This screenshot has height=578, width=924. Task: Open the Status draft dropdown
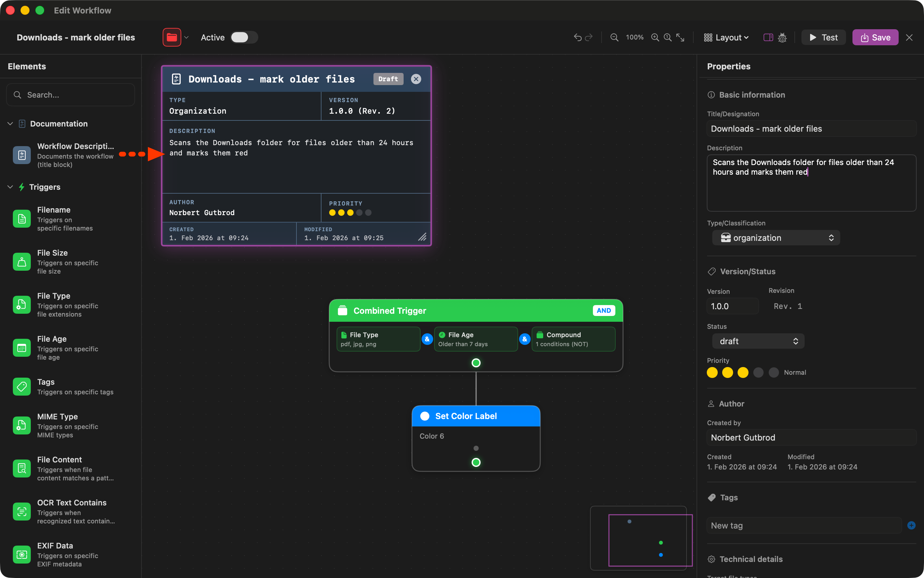pyautogui.click(x=758, y=341)
